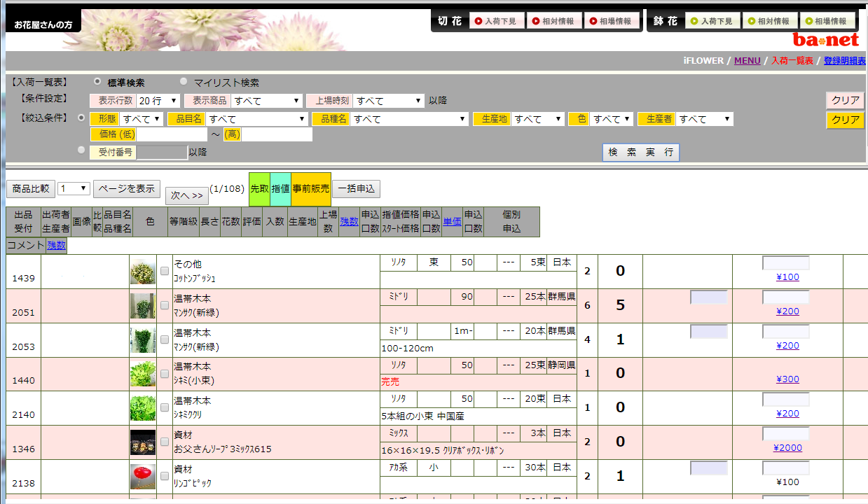Open potted flower 入荷下見 button

[x=711, y=21]
